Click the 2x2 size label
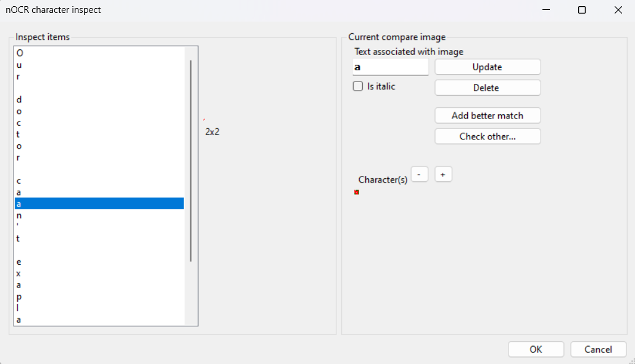The height and width of the screenshot is (364, 635). point(212,132)
